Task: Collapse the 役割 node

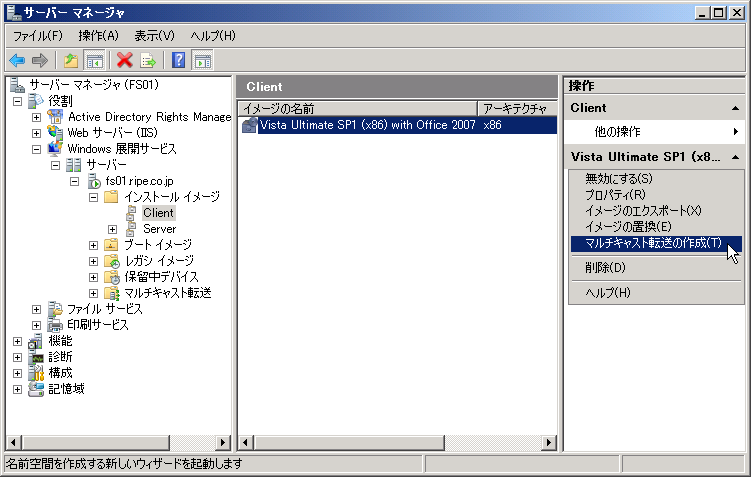Action: click(x=17, y=101)
